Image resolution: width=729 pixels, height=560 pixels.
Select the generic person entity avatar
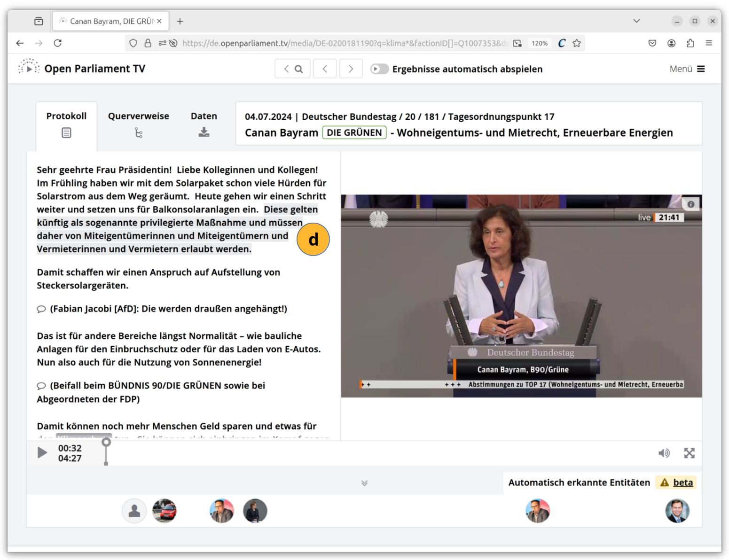[134, 511]
